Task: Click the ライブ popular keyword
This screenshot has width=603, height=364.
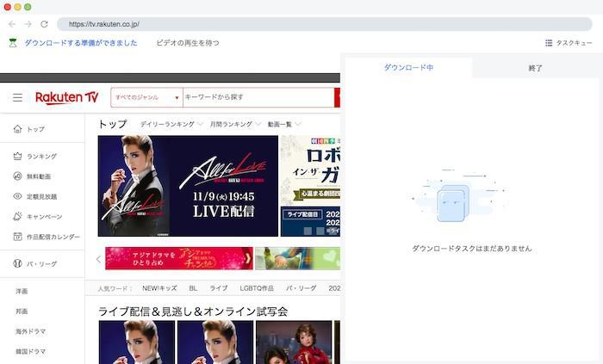Action: [219, 288]
